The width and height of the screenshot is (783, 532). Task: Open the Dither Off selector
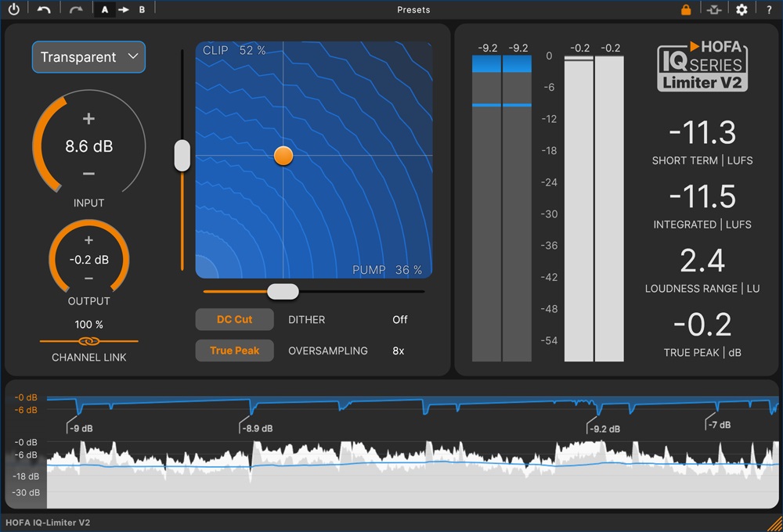click(x=399, y=319)
